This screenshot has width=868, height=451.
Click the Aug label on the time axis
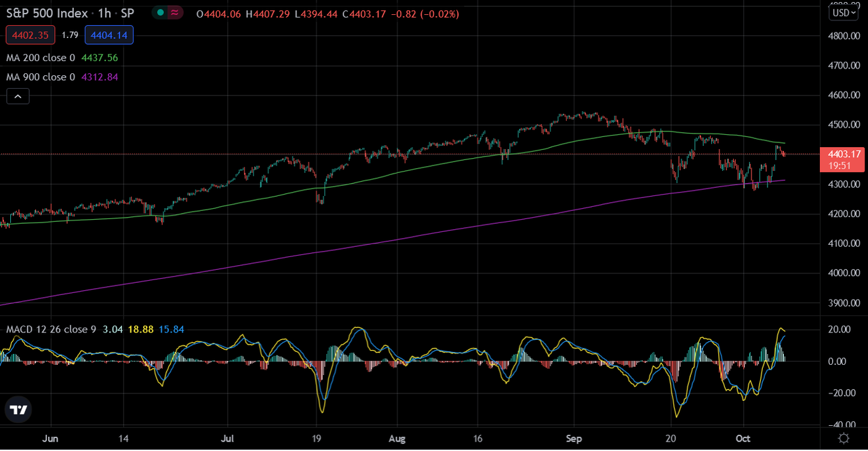click(x=398, y=439)
